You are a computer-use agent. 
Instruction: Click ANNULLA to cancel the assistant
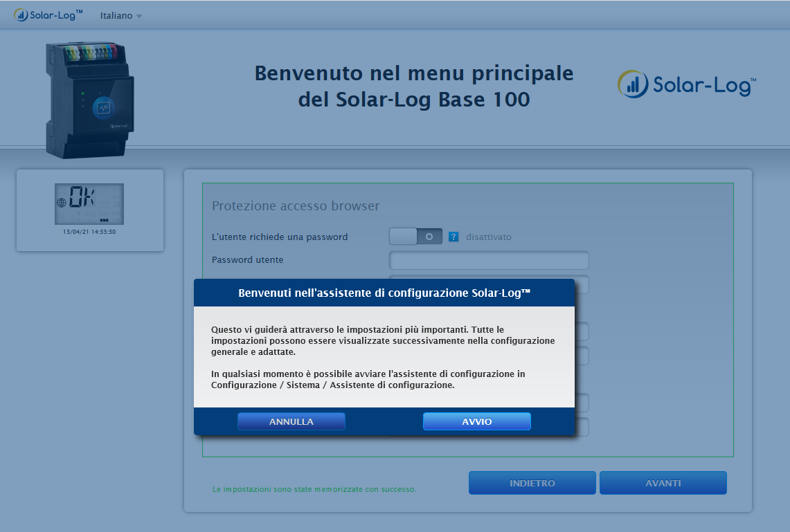[x=291, y=421]
